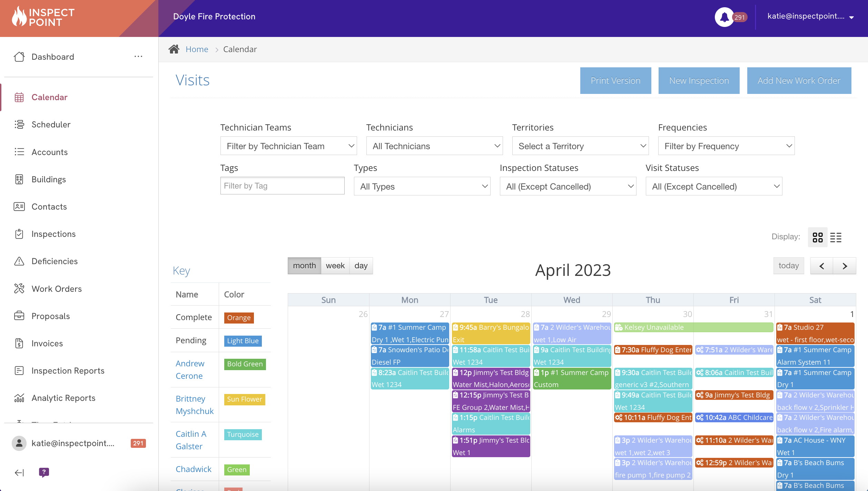Open the Filter by Frequency dropdown
This screenshot has width=868, height=491.
726,146
